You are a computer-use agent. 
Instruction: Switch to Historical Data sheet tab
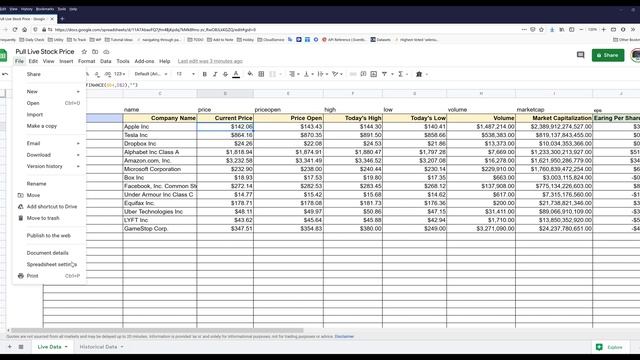(x=98, y=347)
